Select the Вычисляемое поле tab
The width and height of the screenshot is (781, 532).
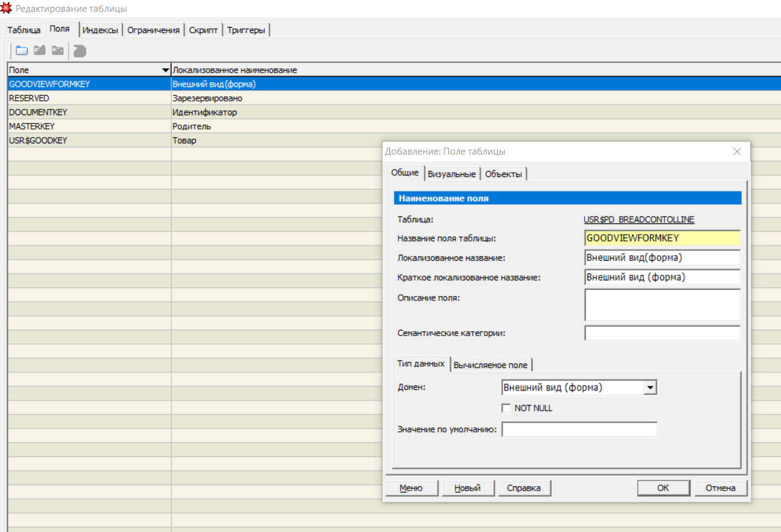[x=491, y=365]
